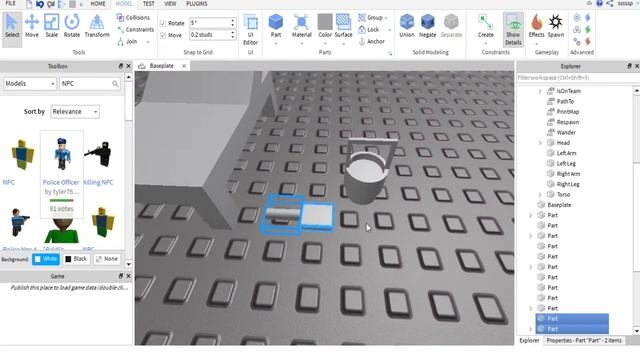Image resolution: width=640 pixels, height=360 pixels.
Task: Lock the selected part
Action: [x=369, y=30]
